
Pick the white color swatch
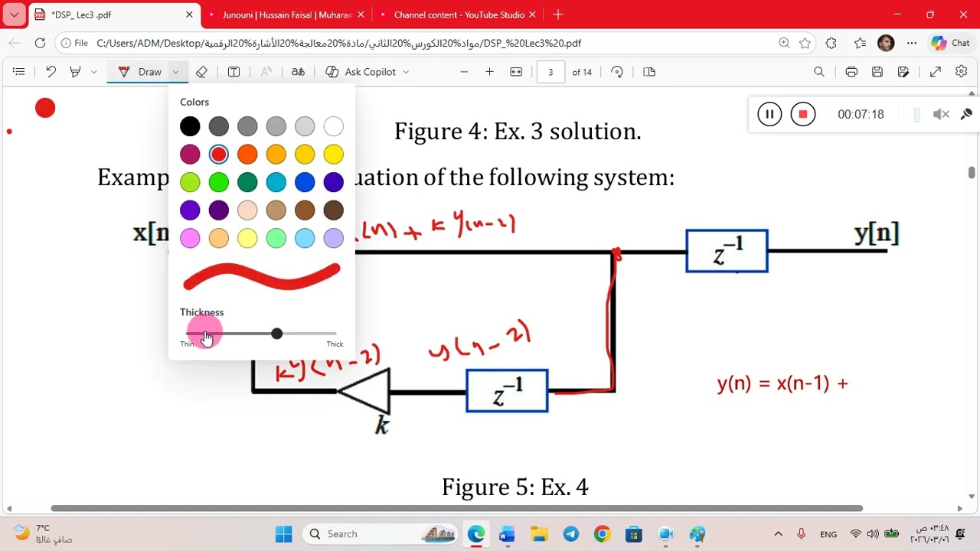(x=333, y=126)
